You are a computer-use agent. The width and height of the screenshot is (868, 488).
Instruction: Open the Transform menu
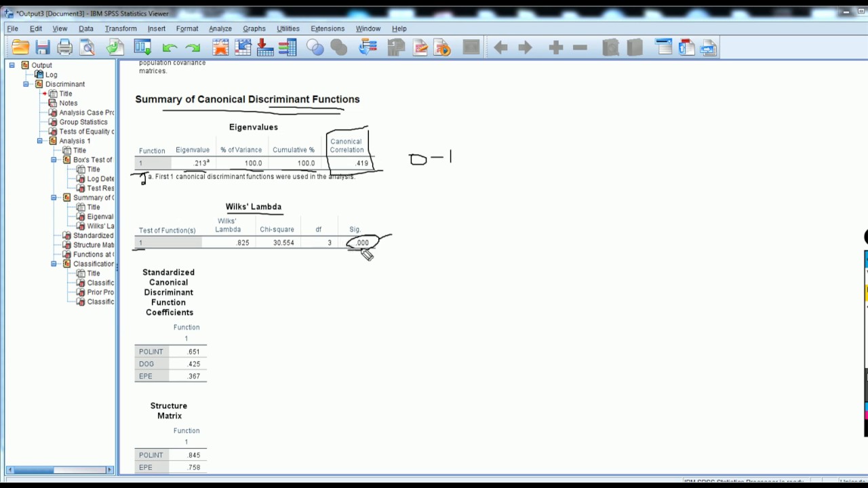pyautogui.click(x=121, y=28)
